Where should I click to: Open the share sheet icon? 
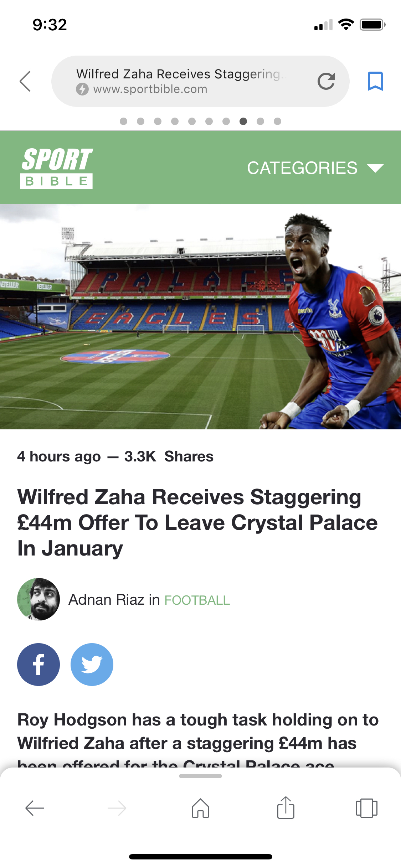point(286,808)
